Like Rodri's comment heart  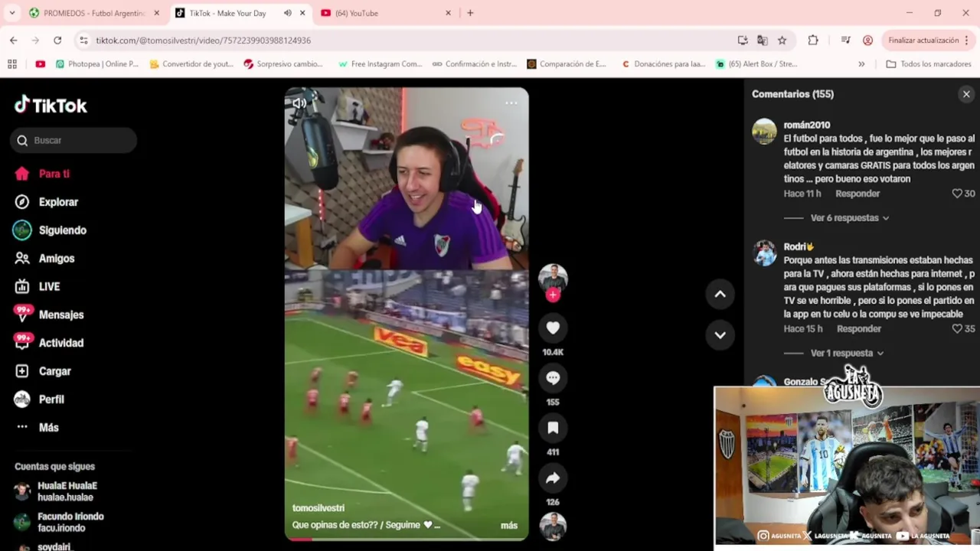point(957,329)
